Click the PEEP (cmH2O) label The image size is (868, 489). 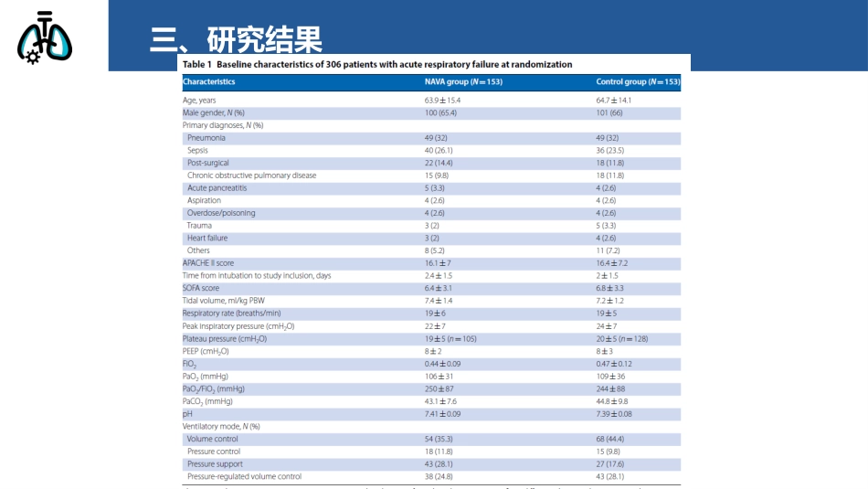tap(206, 352)
